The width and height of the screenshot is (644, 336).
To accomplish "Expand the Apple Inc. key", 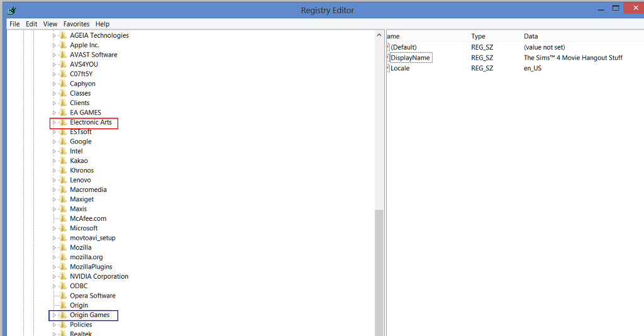I will point(54,45).
